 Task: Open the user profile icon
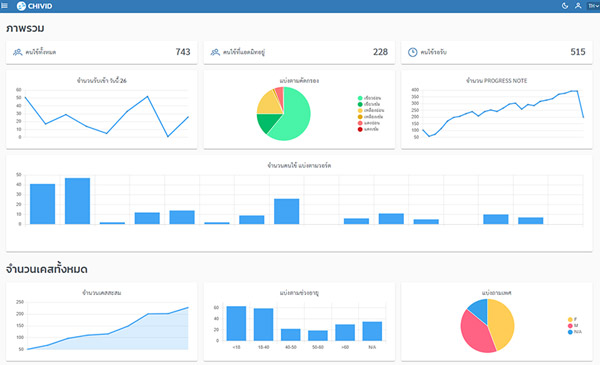pyautogui.click(x=578, y=6)
